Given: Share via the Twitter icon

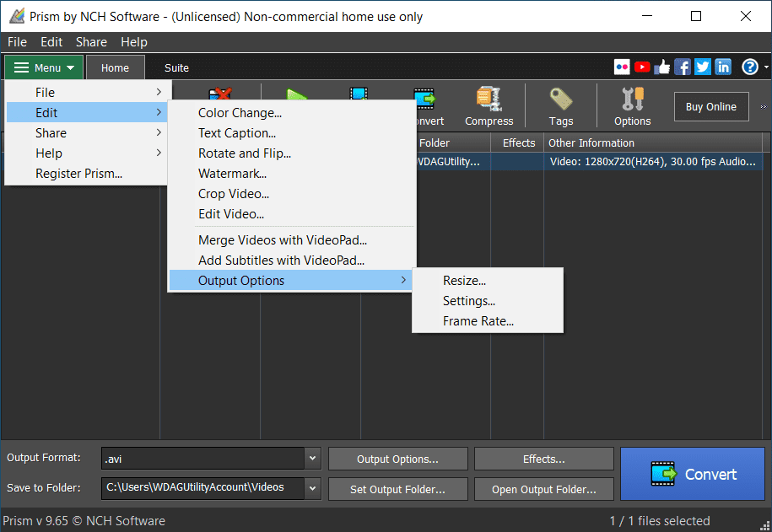Looking at the screenshot, I should click(703, 67).
